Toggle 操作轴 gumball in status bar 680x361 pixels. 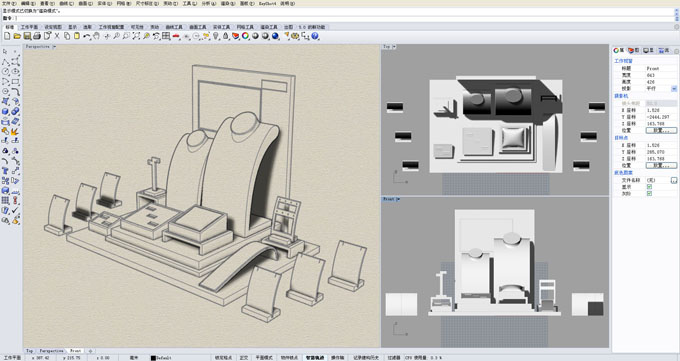[x=337, y=358]
